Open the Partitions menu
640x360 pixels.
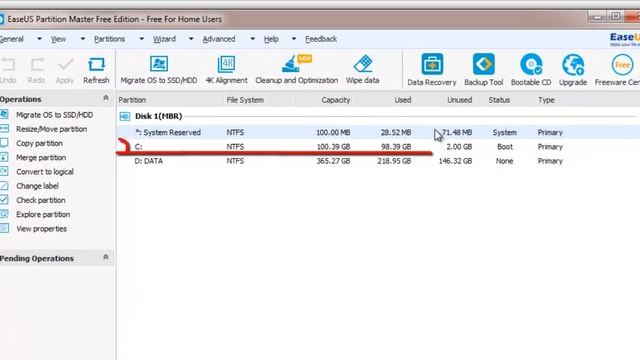[109, 39]
